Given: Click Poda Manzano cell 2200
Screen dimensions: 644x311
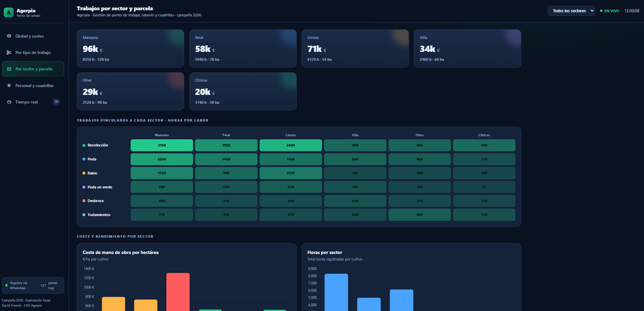Looking at the screenshot, I should (x=162, y=159).
